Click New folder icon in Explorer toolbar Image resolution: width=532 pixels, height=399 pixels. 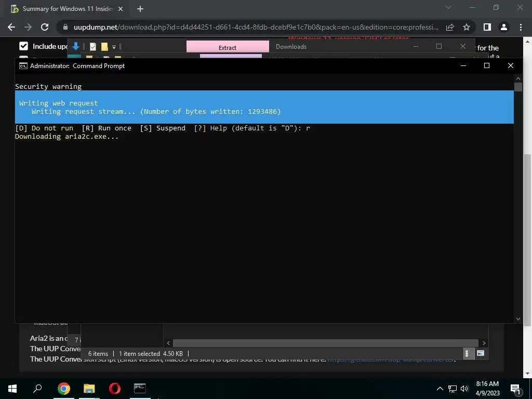(x=104, y=47)
